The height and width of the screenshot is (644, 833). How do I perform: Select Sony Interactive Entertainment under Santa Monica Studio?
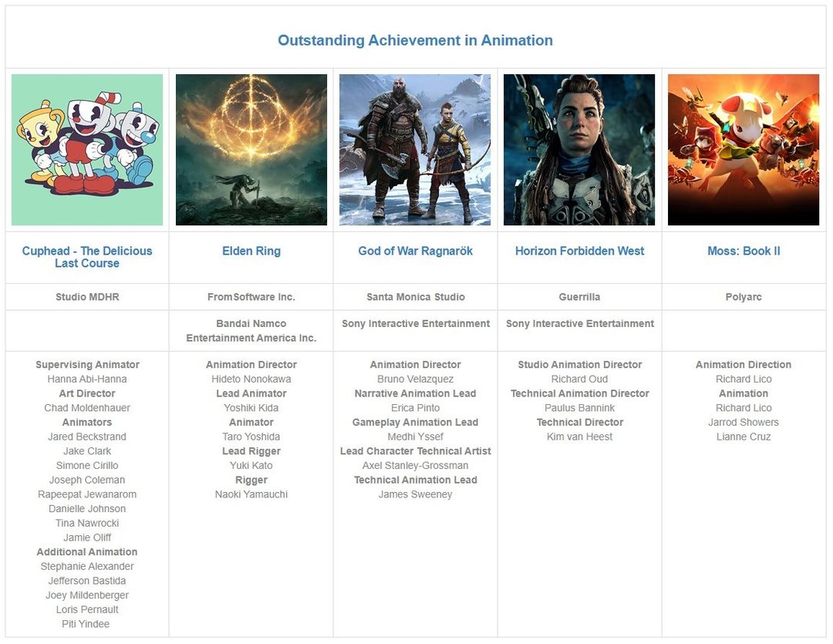point(416,324)
